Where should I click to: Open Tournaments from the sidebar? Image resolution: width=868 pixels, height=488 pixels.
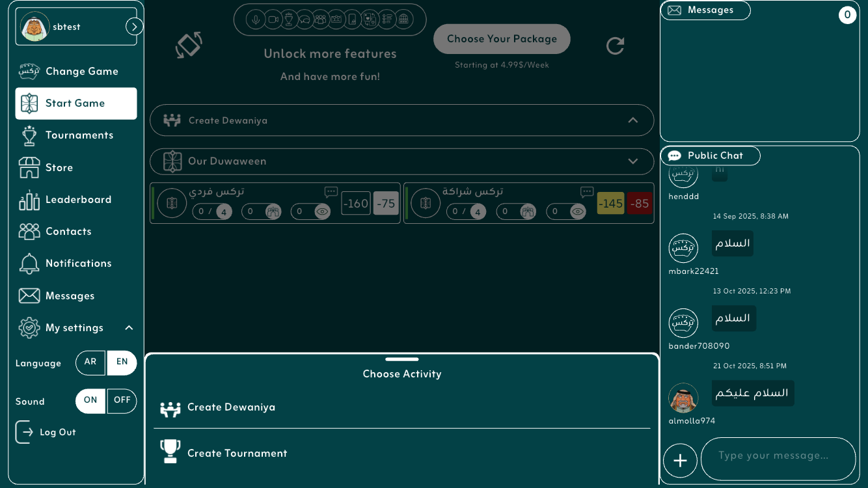[x=79, y=135]
